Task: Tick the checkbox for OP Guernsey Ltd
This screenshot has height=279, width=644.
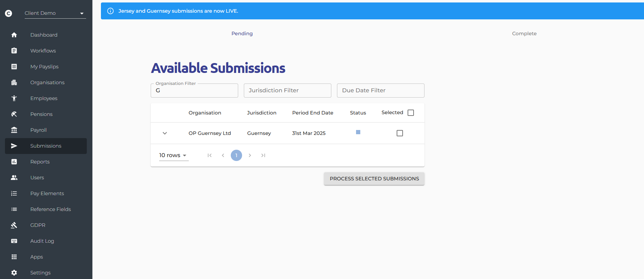Action: coord(400,133)
